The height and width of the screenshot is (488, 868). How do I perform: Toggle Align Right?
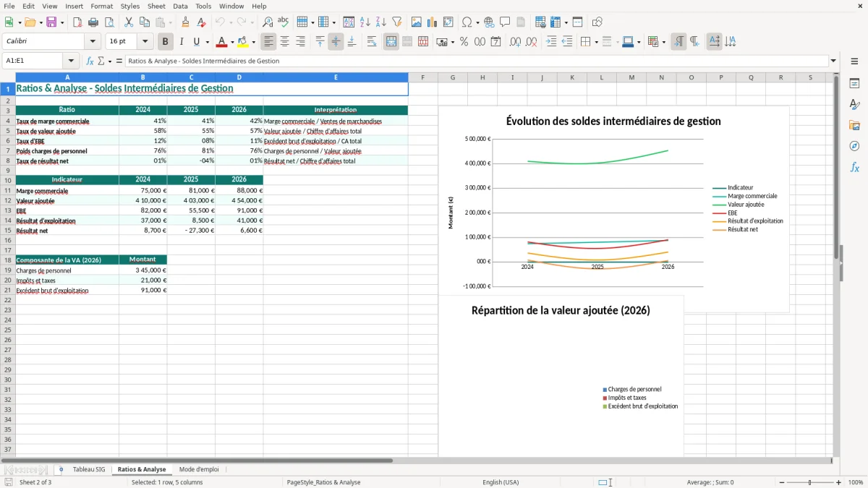click(x=301, y=42)
